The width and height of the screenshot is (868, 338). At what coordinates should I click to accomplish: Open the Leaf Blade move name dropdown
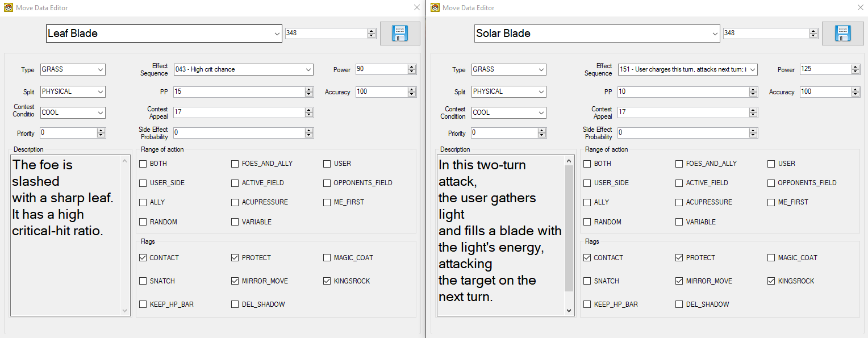pyautogui.click(x=277, y=34)
